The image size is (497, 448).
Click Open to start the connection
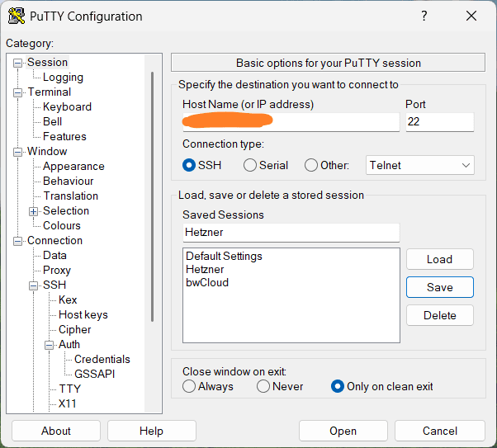click(343, 431)
